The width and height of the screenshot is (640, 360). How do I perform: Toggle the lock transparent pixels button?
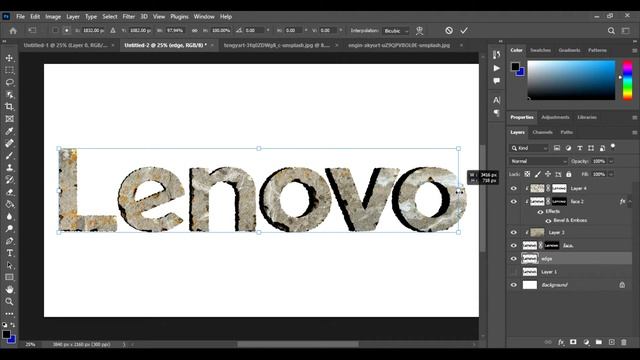[527, 174]
